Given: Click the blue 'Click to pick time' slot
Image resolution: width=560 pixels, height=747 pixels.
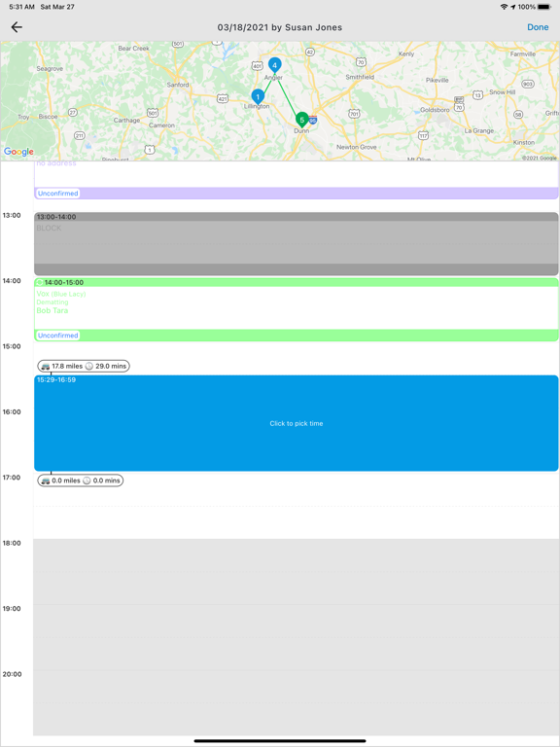Looking at the screenshot, I should tap(297, 423).
